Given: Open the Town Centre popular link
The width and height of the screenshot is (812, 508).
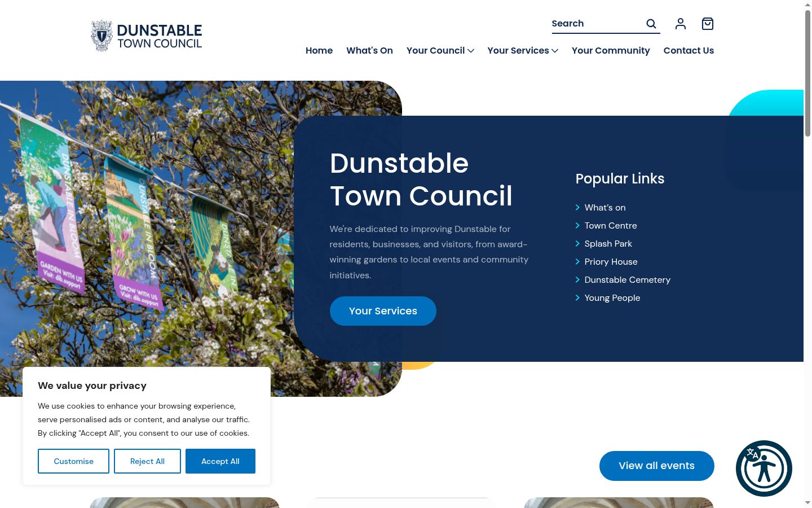Looking at the screenshot, I should (611, 226).
